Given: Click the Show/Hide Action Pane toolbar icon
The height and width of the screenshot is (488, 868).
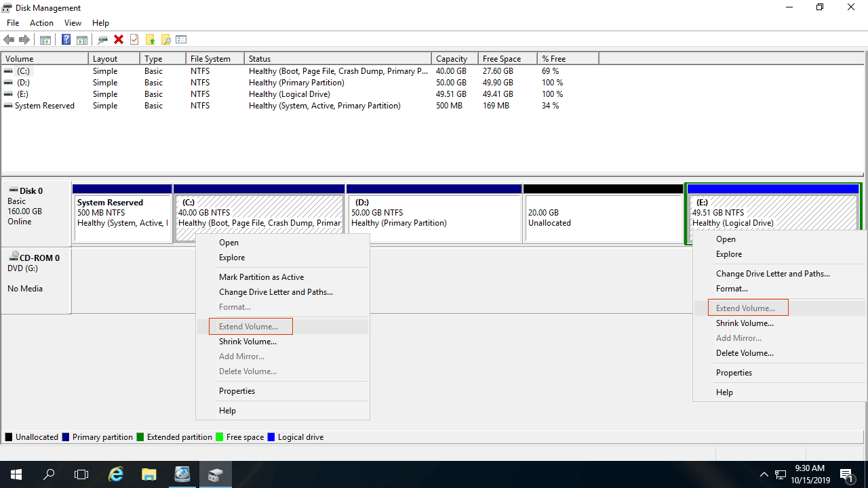Looking at the screenshot, I should click(x=81, y=40).
